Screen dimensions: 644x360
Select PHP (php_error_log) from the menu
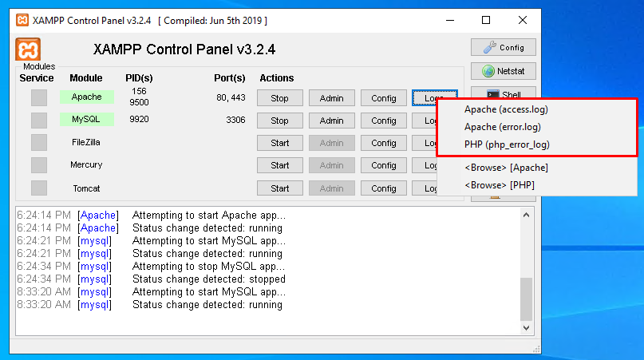[x=537, y=144]
